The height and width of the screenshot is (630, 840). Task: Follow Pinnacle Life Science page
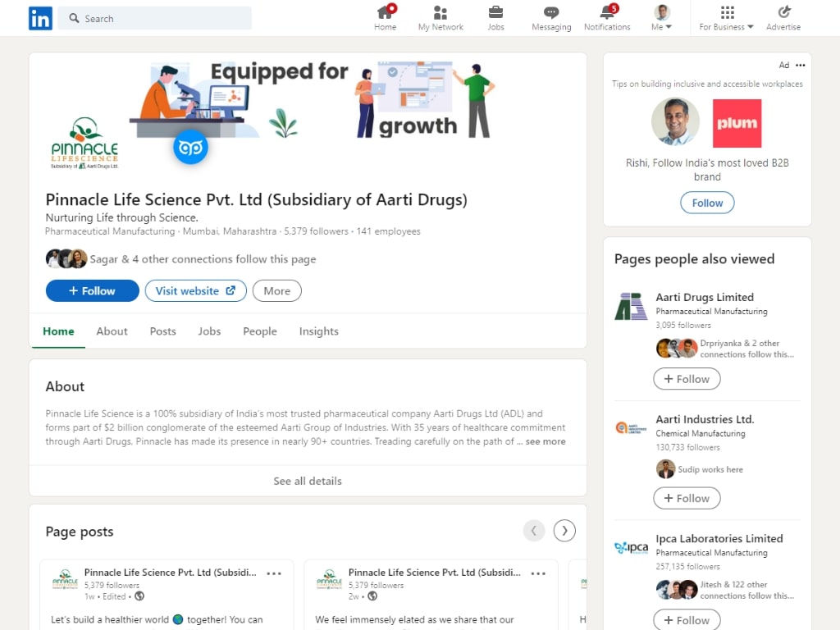(x=92, y=290)
